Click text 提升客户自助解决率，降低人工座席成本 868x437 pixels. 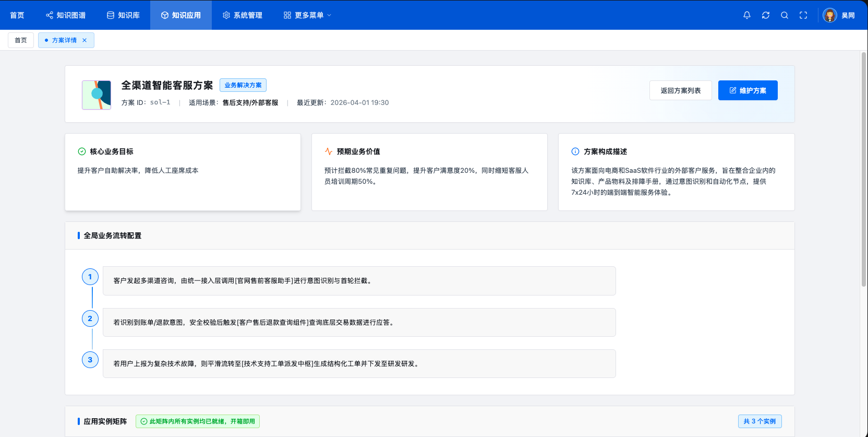(x=138, y=171)
